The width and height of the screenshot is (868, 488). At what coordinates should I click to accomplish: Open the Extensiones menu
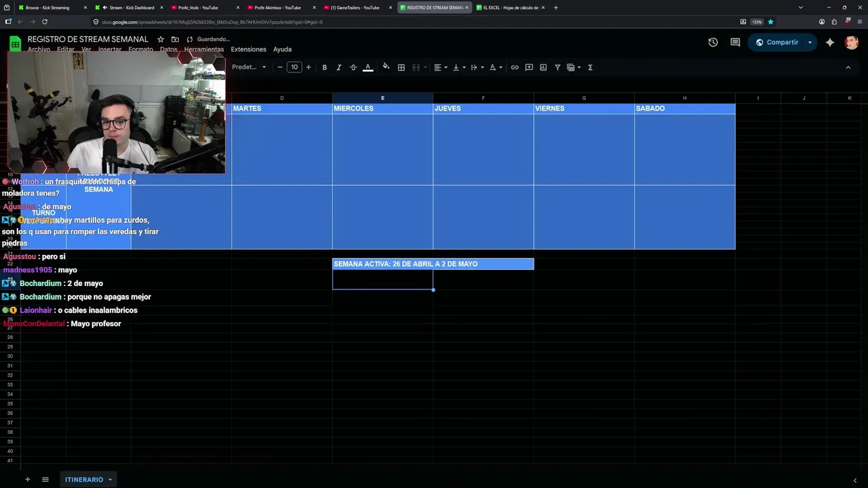click(248, 49)
